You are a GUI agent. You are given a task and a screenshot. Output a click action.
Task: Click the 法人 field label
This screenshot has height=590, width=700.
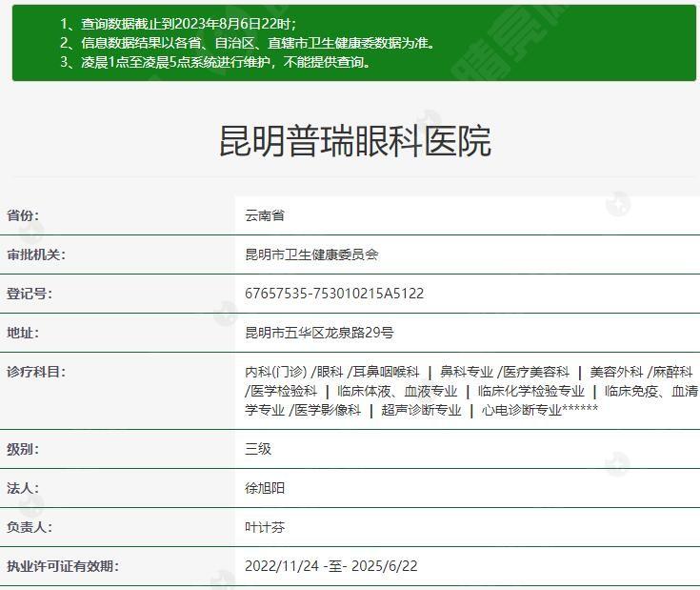pyautogui.click(x=23, y=488)
